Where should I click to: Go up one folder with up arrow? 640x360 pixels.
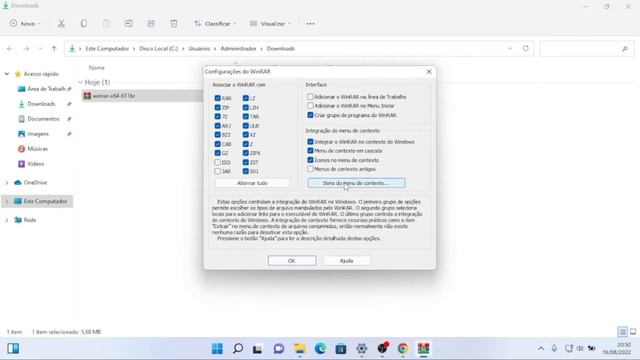click(54, 49)
